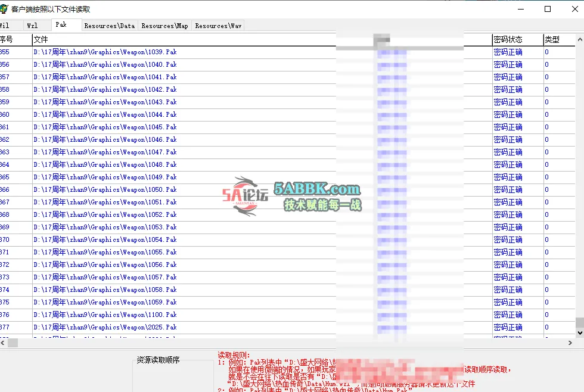Open the Resources\Map tab
The height and width of the screenshot is (392, 584).
click(x=164, y=26)
